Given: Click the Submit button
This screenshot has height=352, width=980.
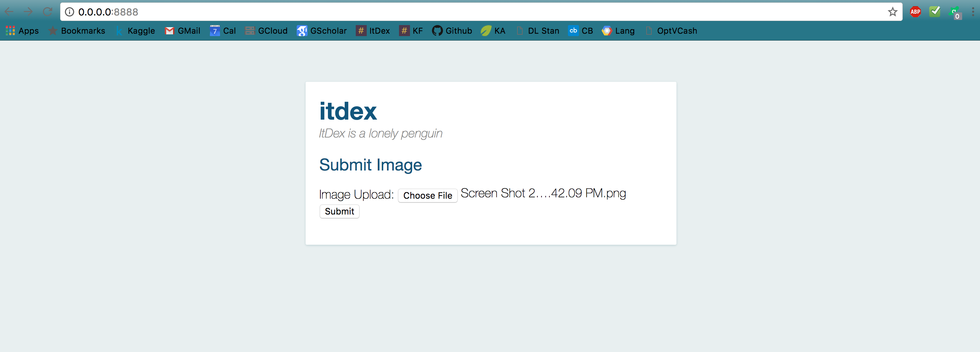Looking at the screenshot, I should point(339,211).
